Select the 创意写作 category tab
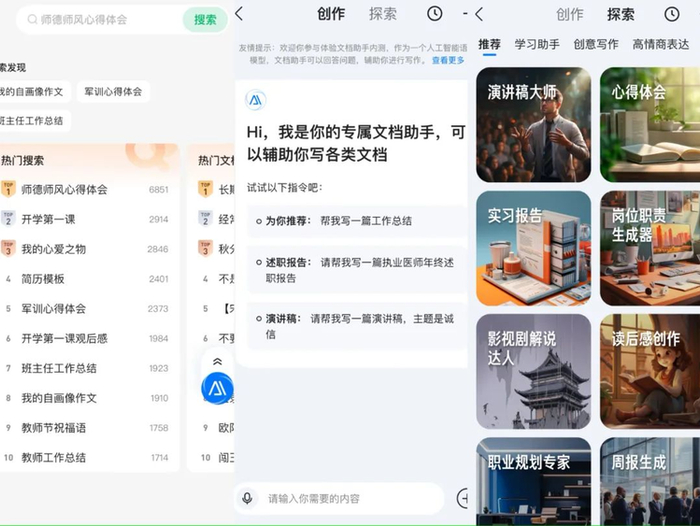Image resolution: width=700 pixels, height=526 pixels. point(596,45)
